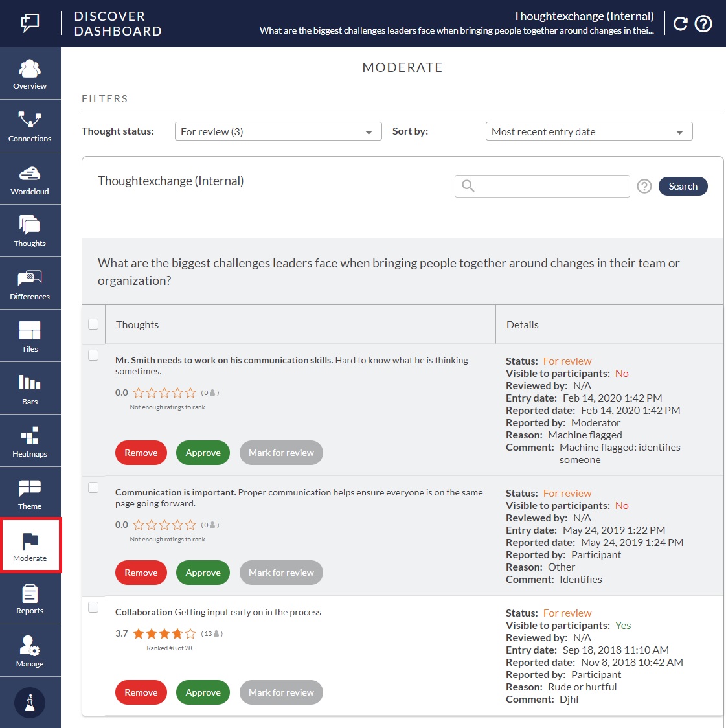Mark Communication is important thought for review
The width and height of the screenshot is (726, 728).
coord(281,573)
